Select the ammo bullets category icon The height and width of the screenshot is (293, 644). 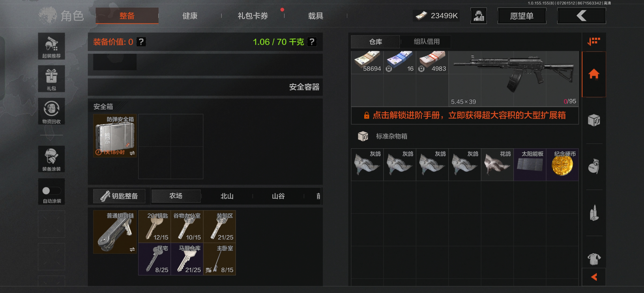(x=594, y=213)
